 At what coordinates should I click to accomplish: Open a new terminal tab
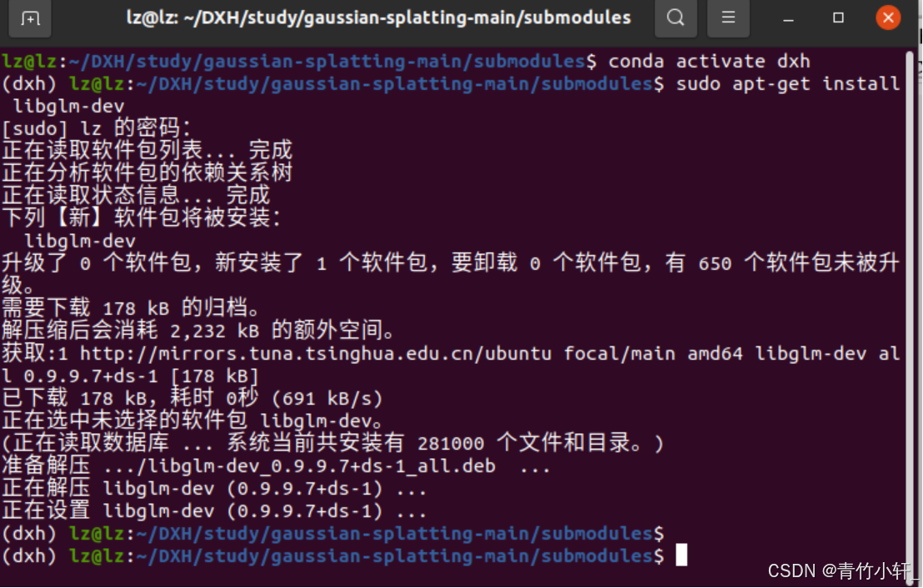click(x=29, y=17)
